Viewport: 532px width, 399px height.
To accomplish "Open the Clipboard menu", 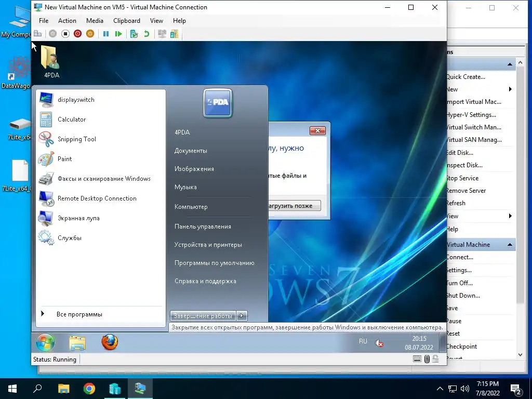I will (127, 21).
